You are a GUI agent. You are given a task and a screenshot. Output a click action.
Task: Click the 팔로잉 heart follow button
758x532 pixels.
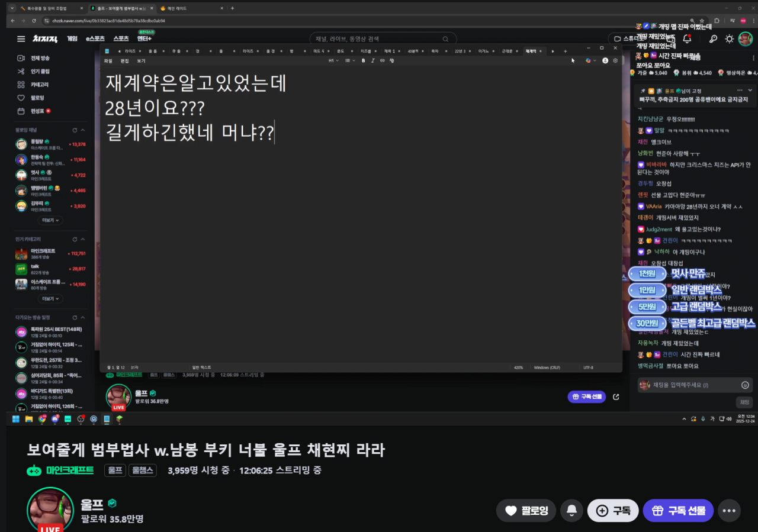[x=526, y=510]
